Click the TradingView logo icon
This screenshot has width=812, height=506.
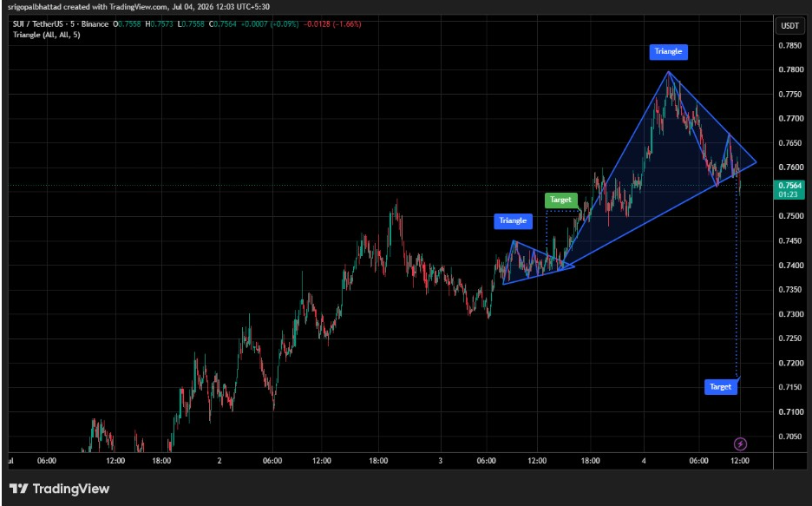18,489
